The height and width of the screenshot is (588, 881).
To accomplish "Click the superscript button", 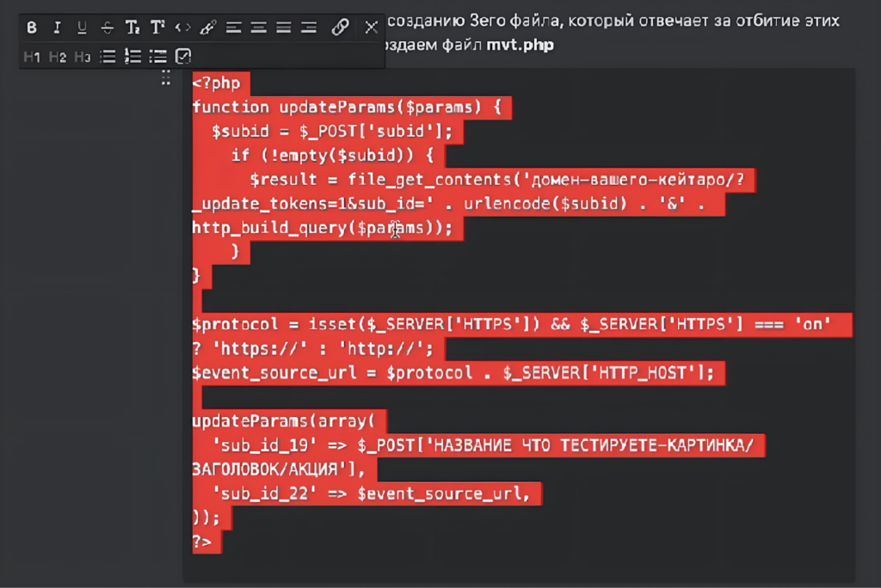I will point(157,28).
